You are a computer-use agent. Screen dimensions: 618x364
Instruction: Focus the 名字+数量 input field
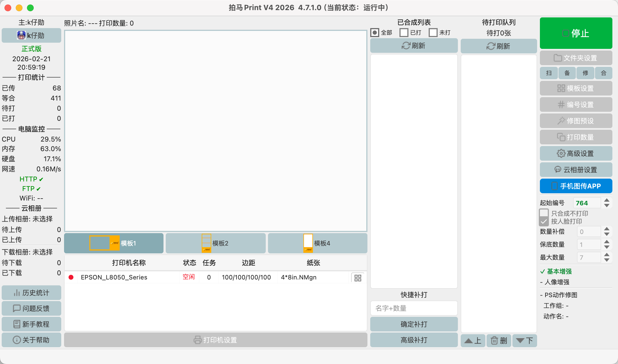[414, 308]
